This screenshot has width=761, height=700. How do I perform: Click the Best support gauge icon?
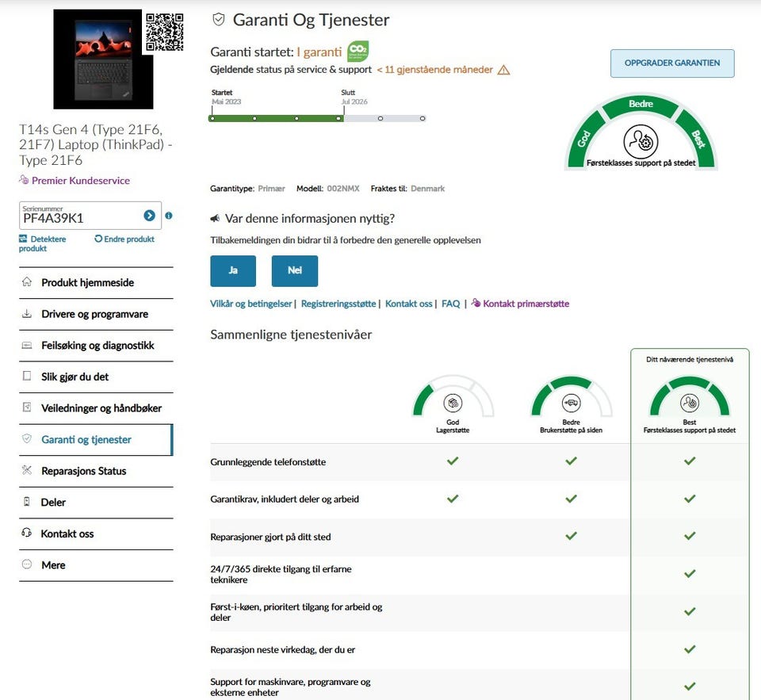(690, 403)
